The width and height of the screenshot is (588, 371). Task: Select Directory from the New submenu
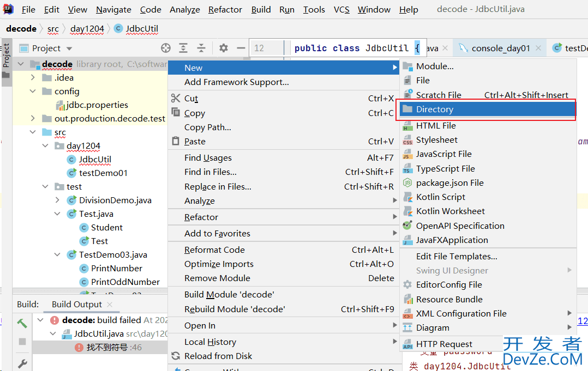point(434,110)
